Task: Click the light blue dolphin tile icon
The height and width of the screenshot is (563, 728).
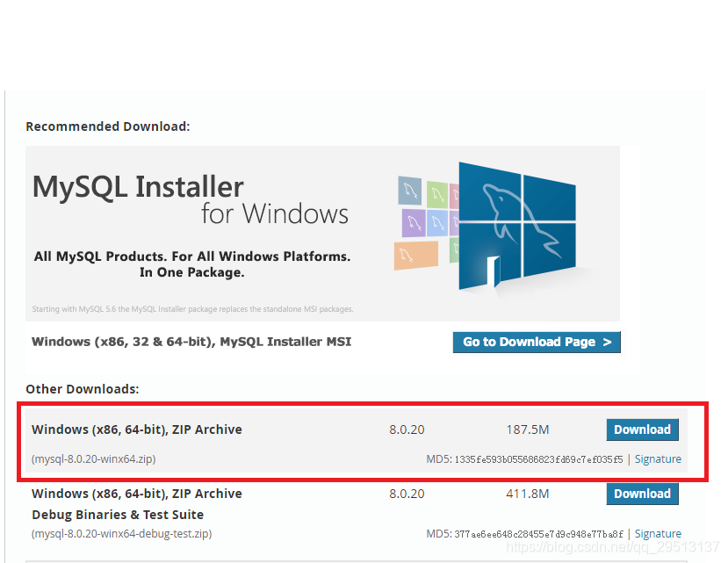Action: click(437, 223)
